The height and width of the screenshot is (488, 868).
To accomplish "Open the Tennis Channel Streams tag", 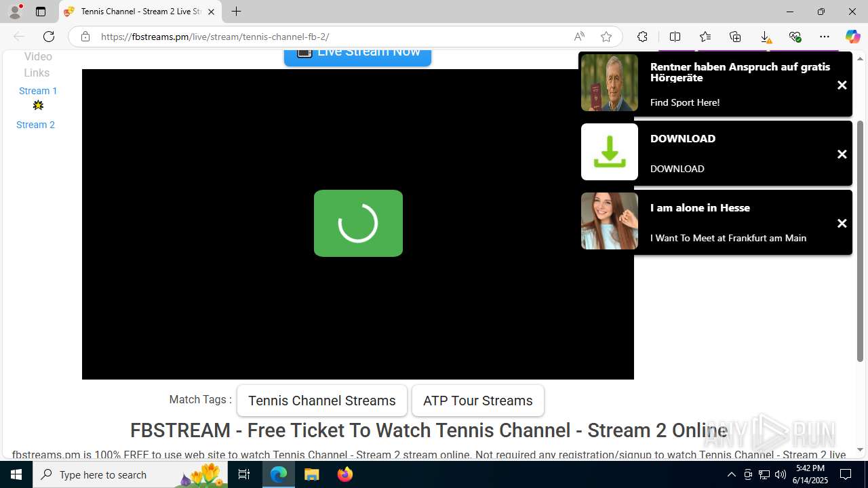I will point(322,401).
